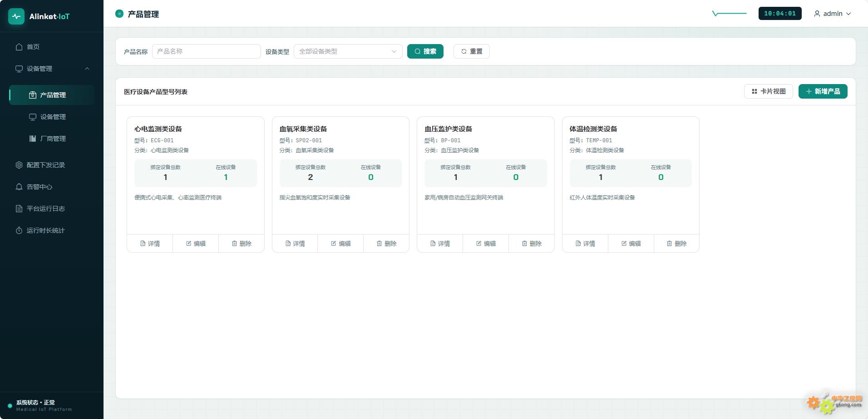Click the 心电监测类设备 card title
The width and height of the screenshot is (868, 419).
(158, 129)
